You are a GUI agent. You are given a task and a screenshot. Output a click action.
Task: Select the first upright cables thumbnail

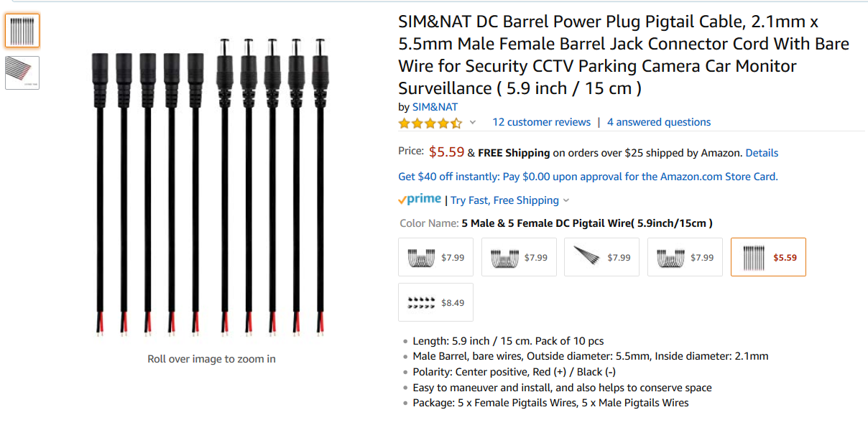click(x=22, y=30)
